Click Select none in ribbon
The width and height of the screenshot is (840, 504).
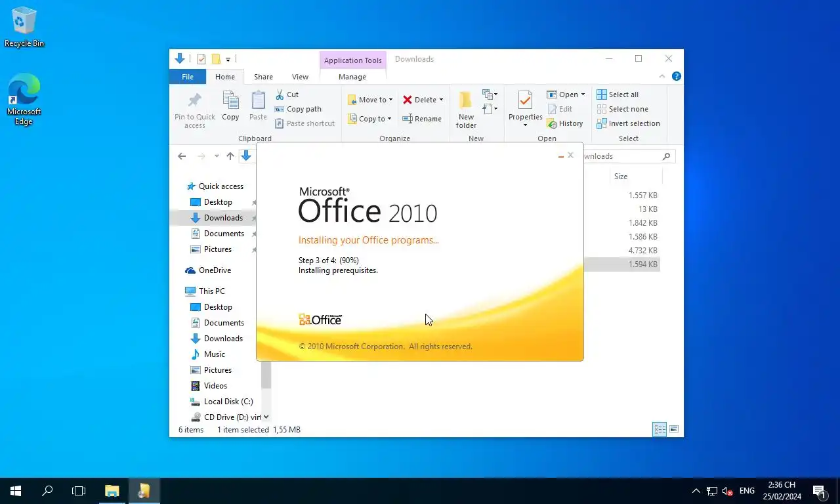(622, 109)
